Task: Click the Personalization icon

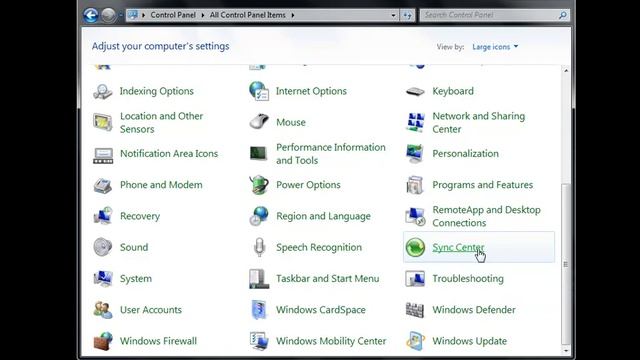Action: pyautogui.click(x=415, y=153)
